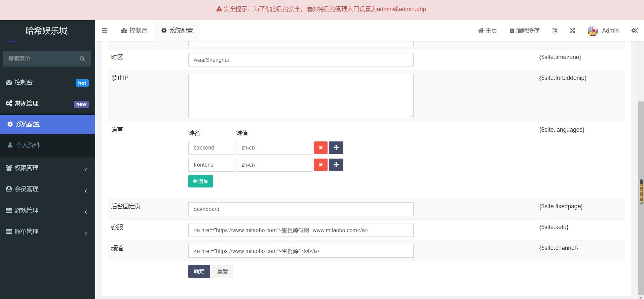Click the move handle for frontend row
The height and width of the screenshot is (299, 644).
coord(336,165)
